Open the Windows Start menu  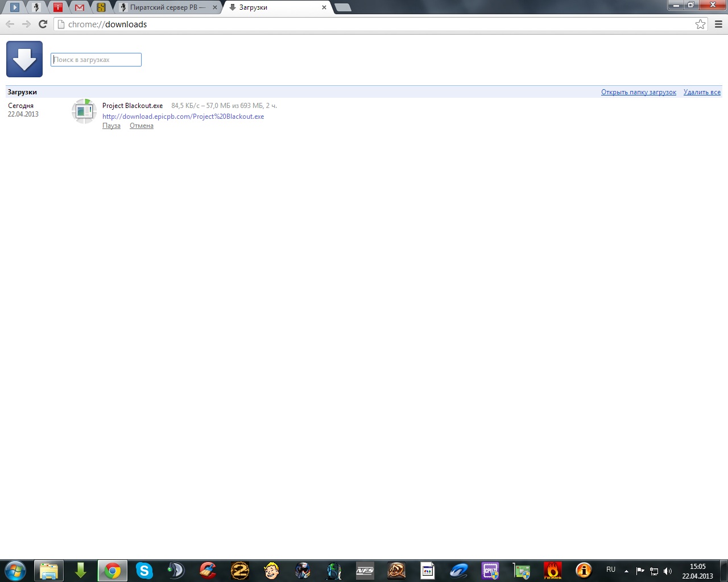pos(15,571)
